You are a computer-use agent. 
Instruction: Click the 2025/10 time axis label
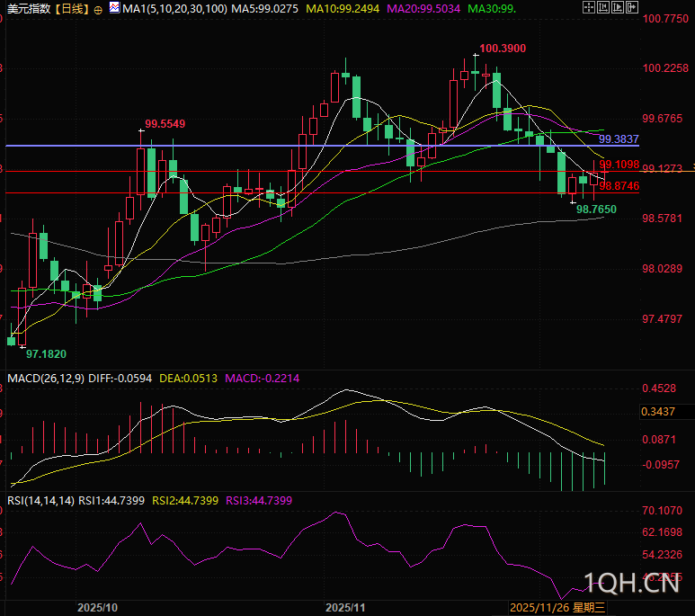[97, 608]
